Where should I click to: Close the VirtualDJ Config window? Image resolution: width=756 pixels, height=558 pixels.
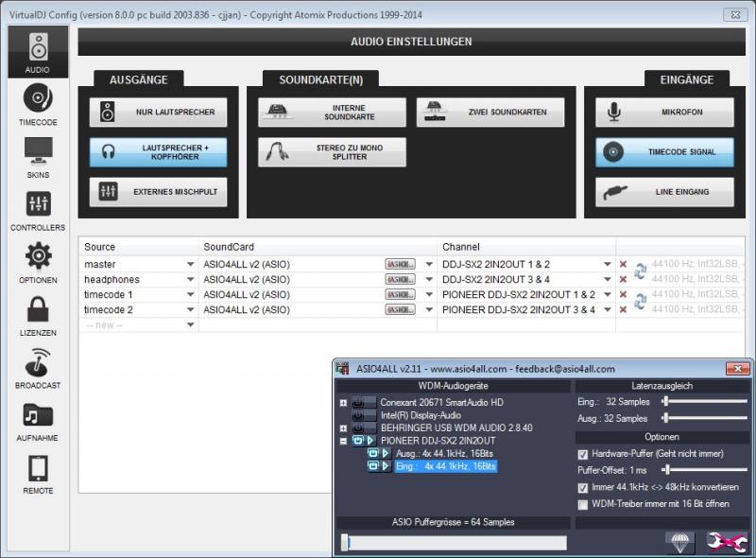(735, 14)
